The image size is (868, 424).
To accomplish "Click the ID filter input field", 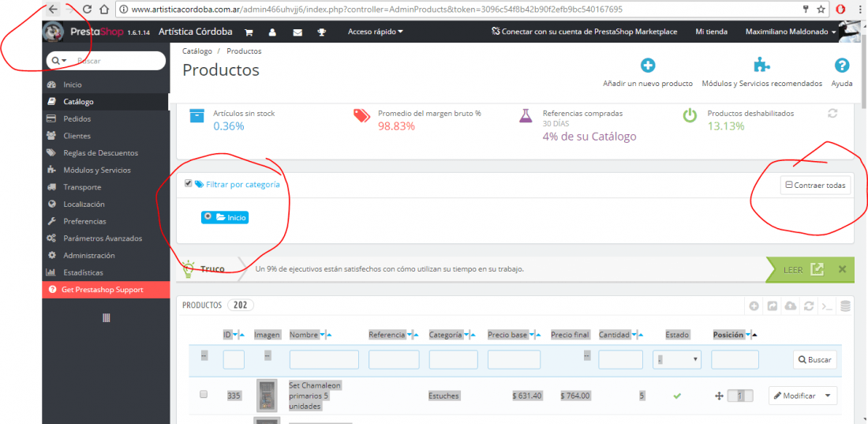I will 234,360.
